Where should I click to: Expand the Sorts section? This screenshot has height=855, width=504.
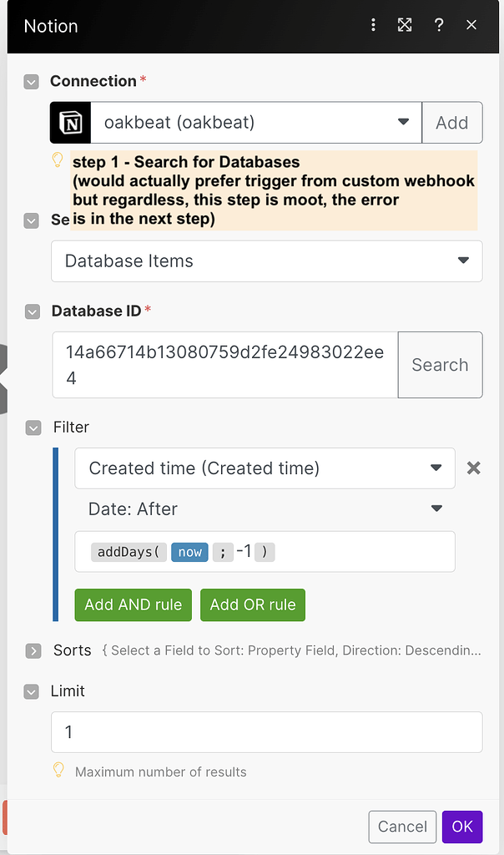(x=31, y=650)
